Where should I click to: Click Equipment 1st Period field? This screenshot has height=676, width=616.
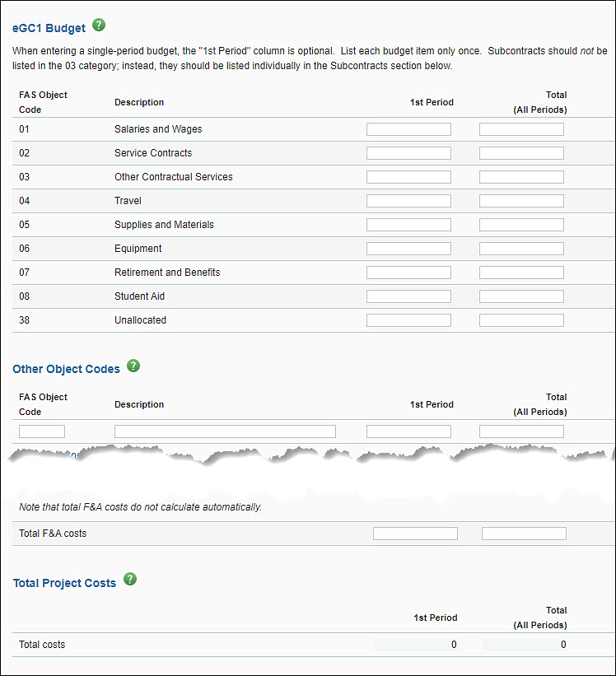408,249
